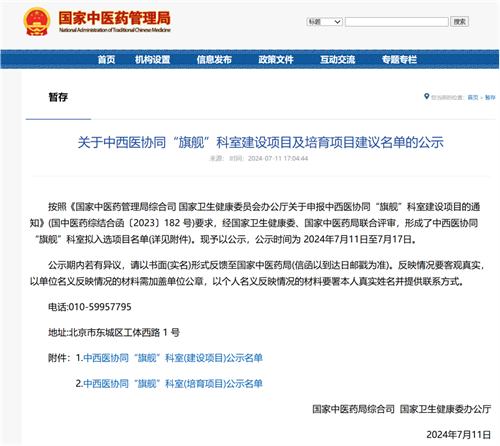The image size is (500, 446).
Task: Open the 首页 navigation menu item
Action: [x=106, y=60]
